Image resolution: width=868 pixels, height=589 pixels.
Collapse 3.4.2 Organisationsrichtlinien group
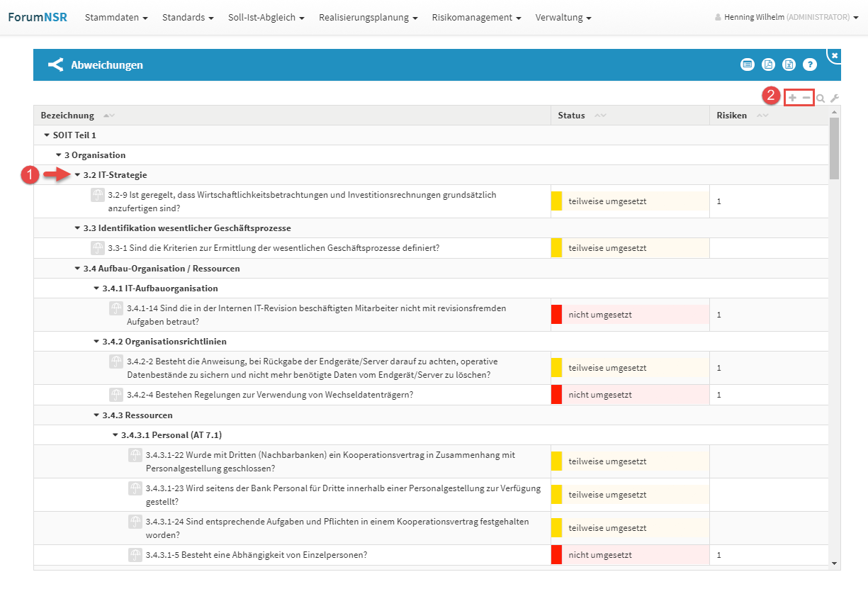96,342
